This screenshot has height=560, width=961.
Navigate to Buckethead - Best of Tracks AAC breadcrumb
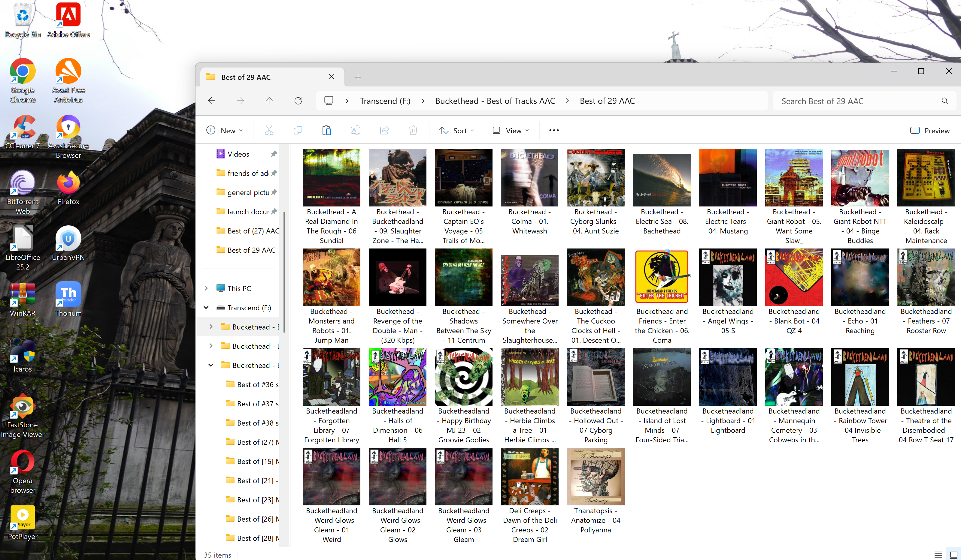tap(495, 101)
